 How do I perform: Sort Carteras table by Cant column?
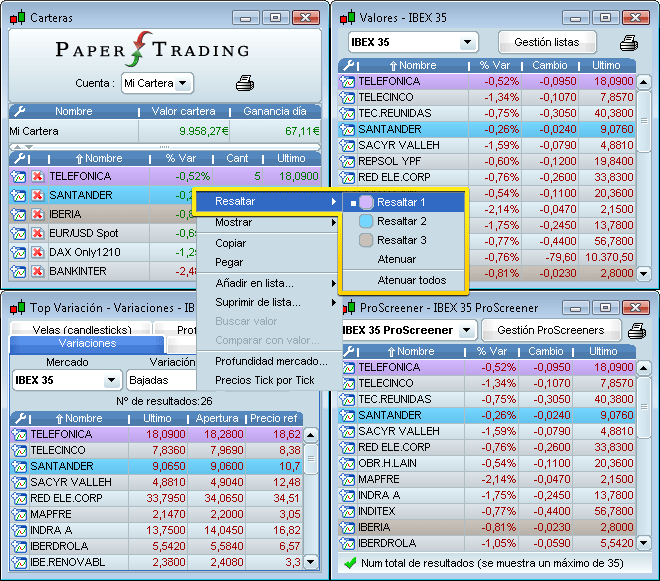point(237,159)
